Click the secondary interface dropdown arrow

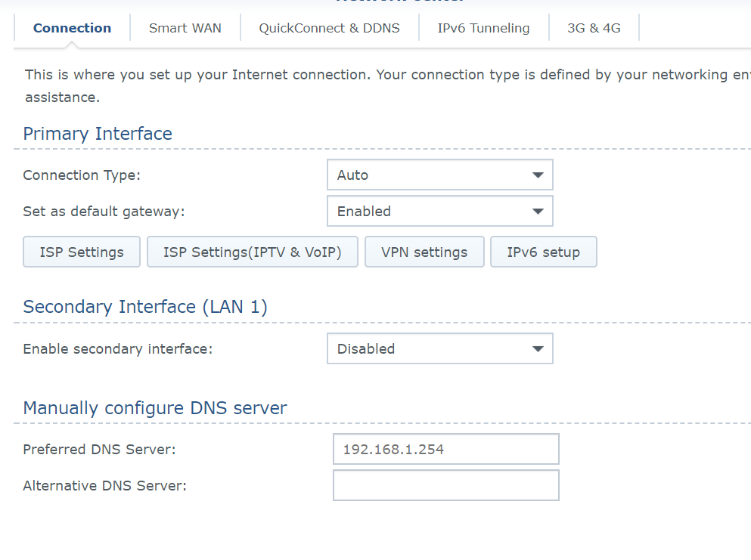point(538,348)
